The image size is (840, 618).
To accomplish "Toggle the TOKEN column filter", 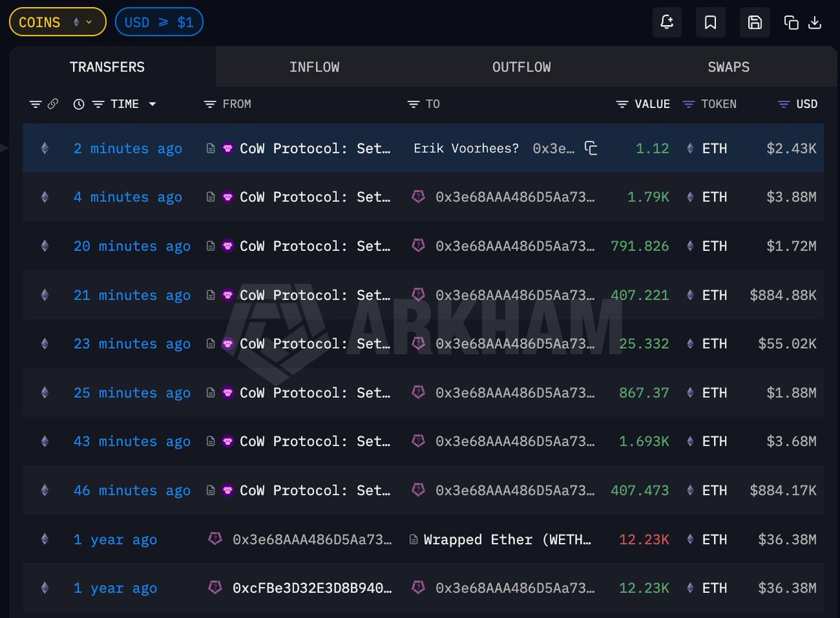I will coord(689,104).
